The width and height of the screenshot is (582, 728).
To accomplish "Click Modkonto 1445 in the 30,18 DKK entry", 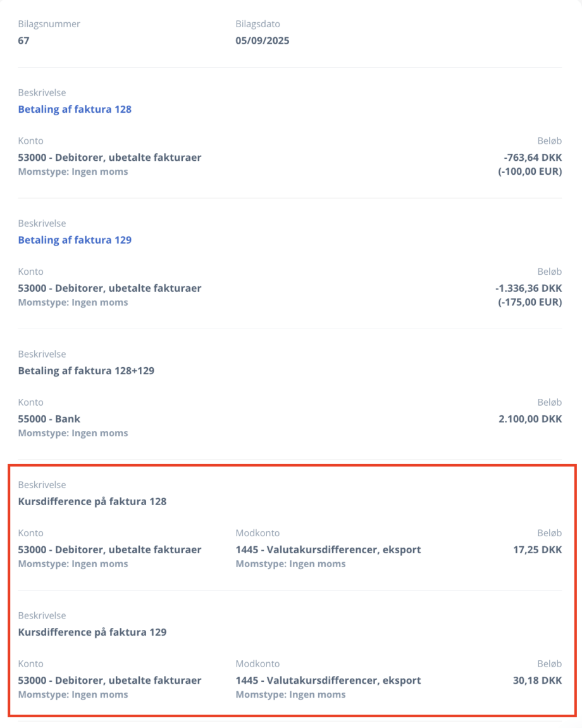I will click(328, 681).
